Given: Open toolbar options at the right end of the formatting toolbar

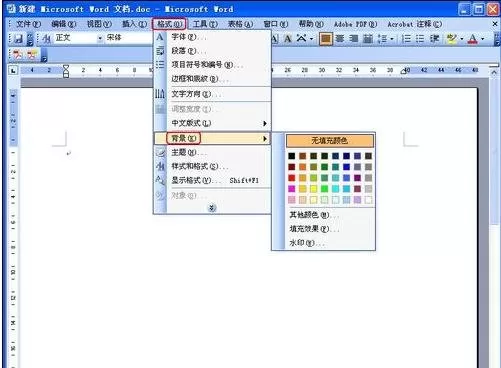Looking at the screenshot, I should coord(497,40).
